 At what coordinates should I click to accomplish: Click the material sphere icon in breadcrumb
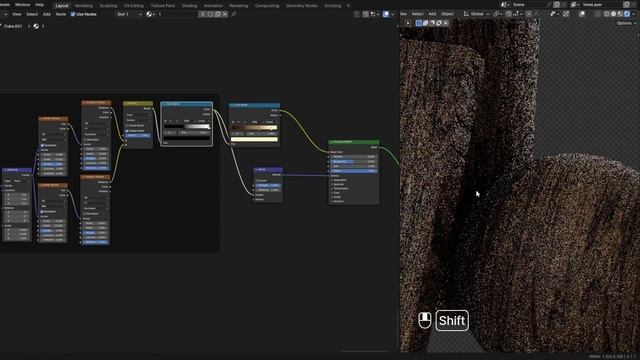36,26
